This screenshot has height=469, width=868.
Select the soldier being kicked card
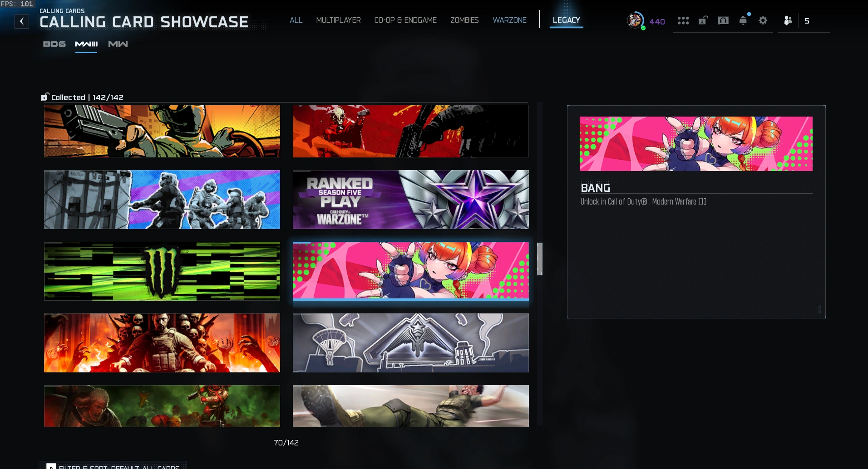(411, 406)
